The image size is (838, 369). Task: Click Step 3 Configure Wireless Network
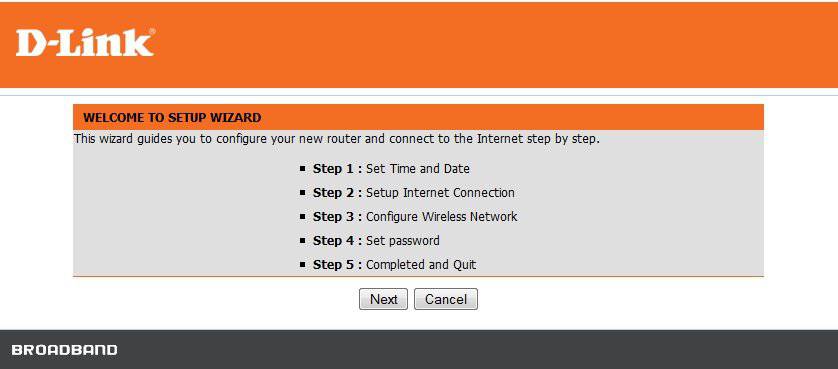click(x=415, y=217)
